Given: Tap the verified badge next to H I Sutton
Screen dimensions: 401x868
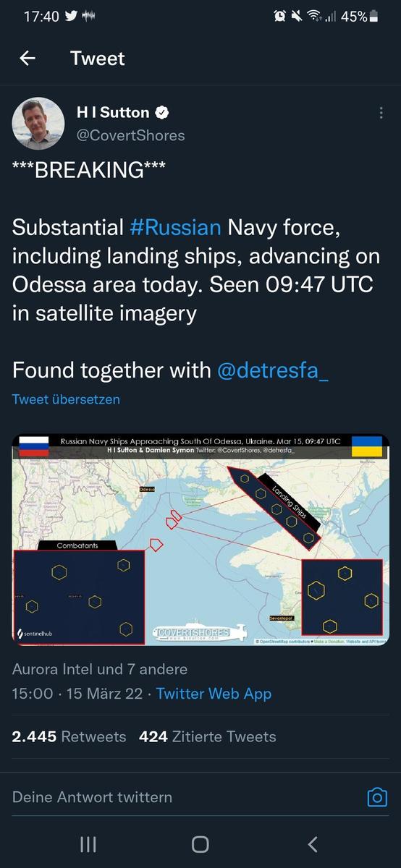Looking at the screenshot, I should (x=163, y=112).
